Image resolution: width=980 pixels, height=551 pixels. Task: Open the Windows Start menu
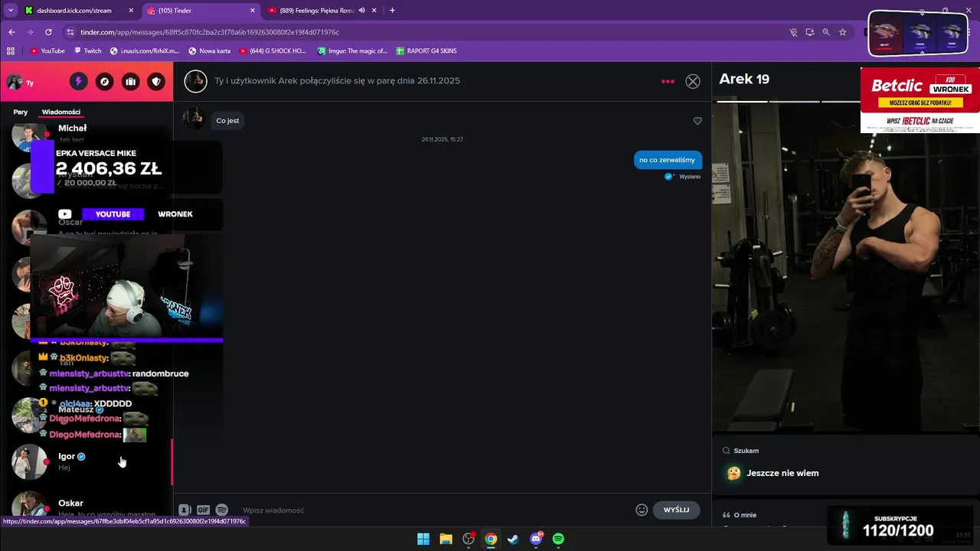423,539
